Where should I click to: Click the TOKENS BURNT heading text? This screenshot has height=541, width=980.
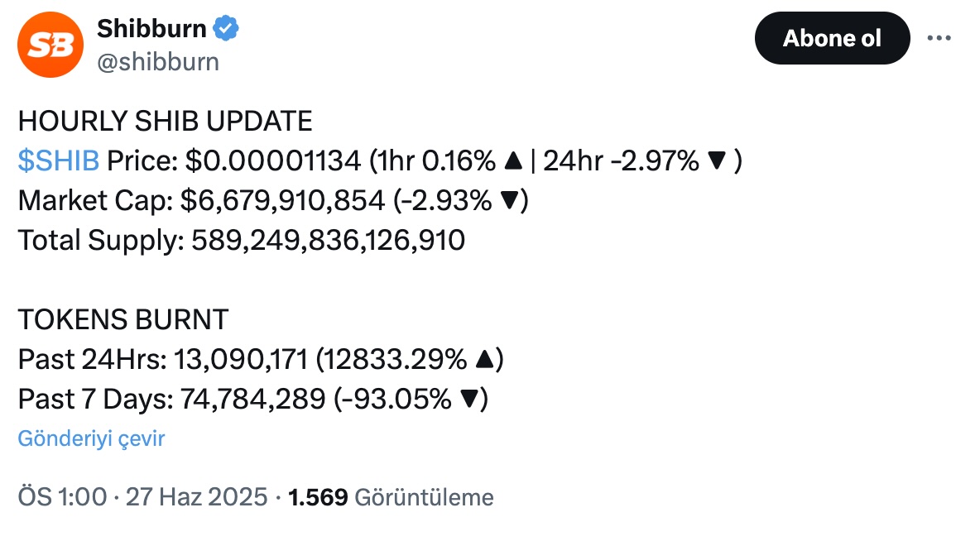[123, 320]
